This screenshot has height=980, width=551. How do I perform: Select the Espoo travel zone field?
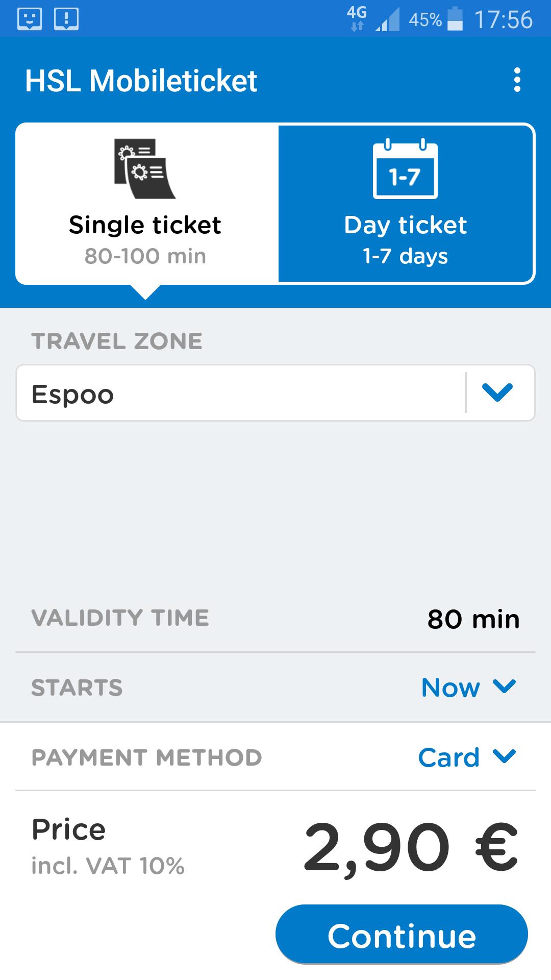(275, 393)
